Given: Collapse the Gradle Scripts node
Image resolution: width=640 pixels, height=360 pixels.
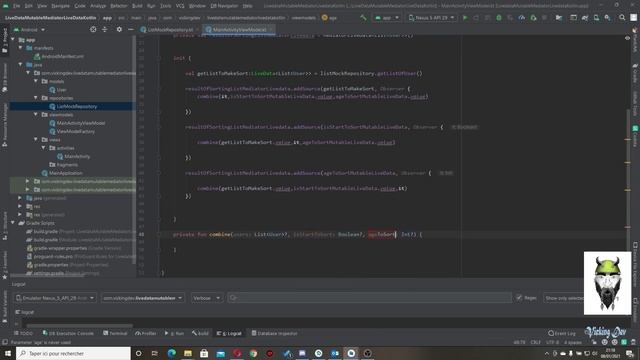Looking at the screenshot, I should point(13,223).
